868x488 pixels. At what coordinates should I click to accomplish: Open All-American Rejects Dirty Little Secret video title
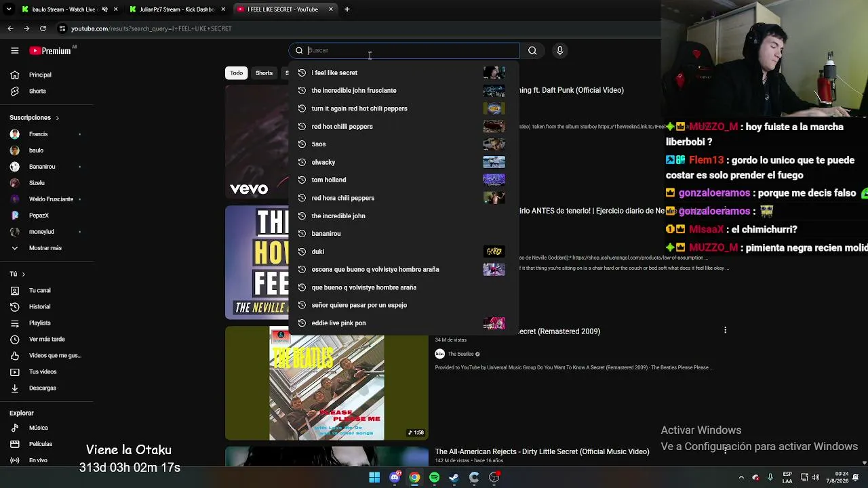point(542,451)
